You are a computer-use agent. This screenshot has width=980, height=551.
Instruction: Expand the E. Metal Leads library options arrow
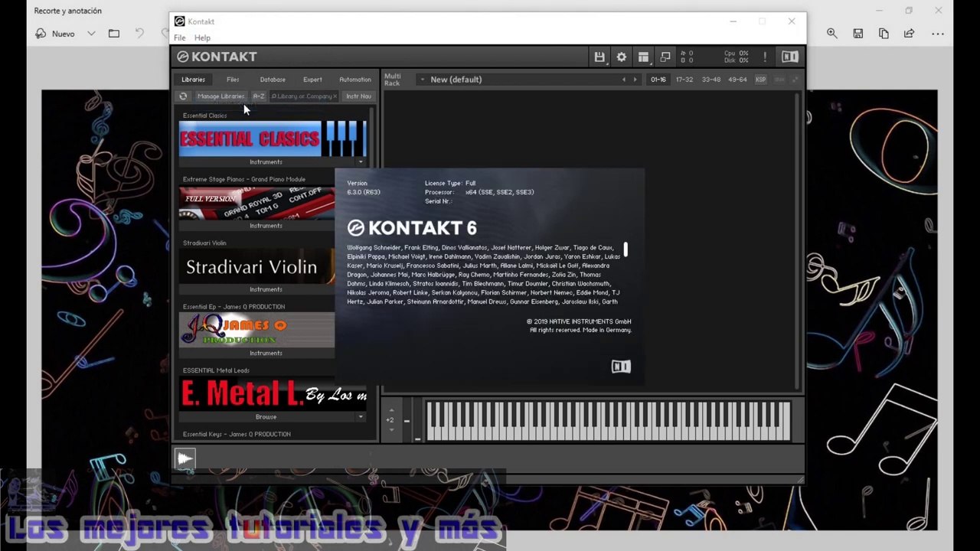[x=361, y=417]
